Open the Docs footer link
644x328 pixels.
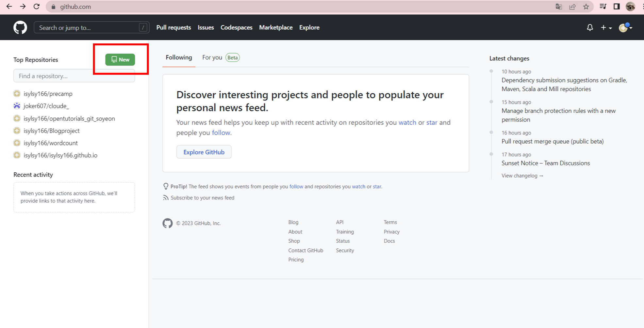point(389,241)
